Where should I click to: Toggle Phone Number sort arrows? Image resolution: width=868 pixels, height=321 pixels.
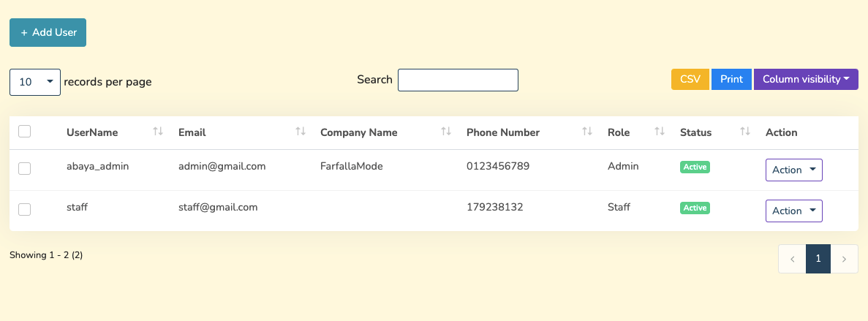coord(586,132)
